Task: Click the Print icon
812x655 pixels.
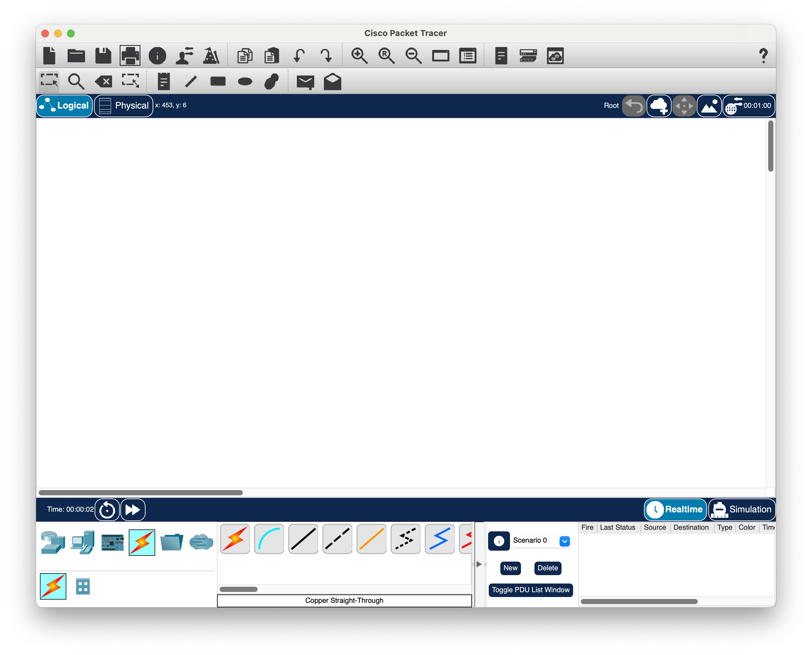Action: pyautogui.click(x=130, y=56)
